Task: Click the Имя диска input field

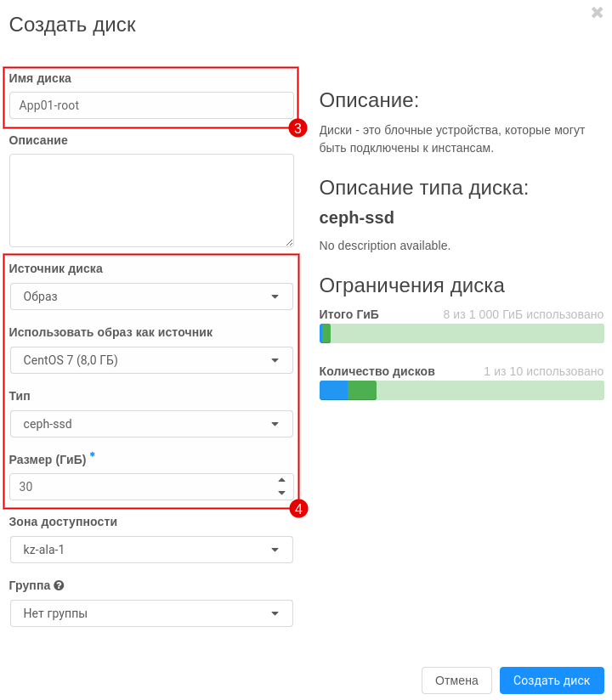Action: (151, 105)
